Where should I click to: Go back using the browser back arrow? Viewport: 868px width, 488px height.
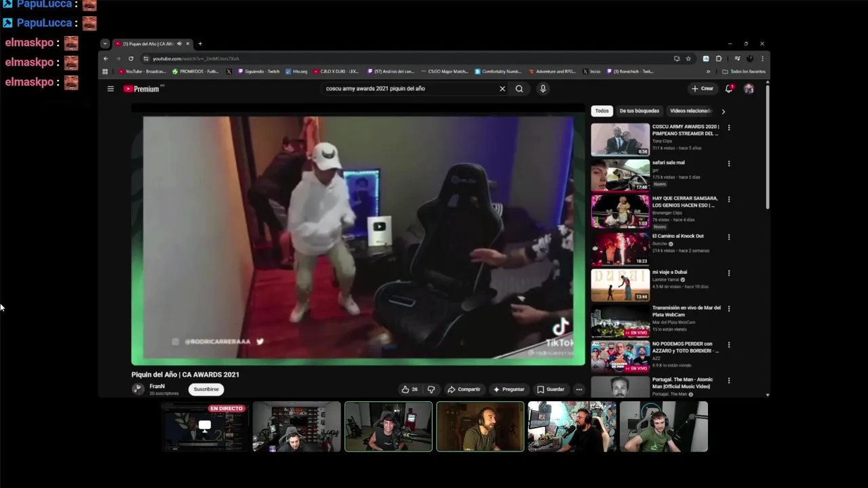point(106,59)
